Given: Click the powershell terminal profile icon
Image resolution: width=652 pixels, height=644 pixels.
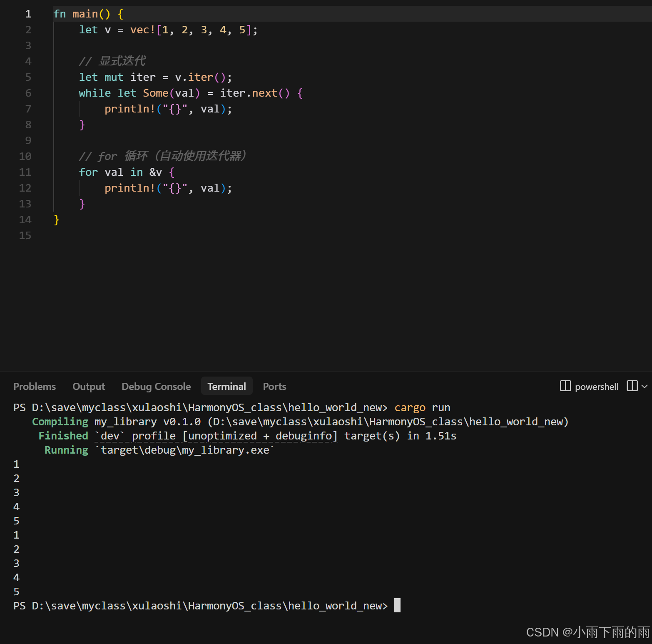Looking at the screenshot, I should point(565,386).
